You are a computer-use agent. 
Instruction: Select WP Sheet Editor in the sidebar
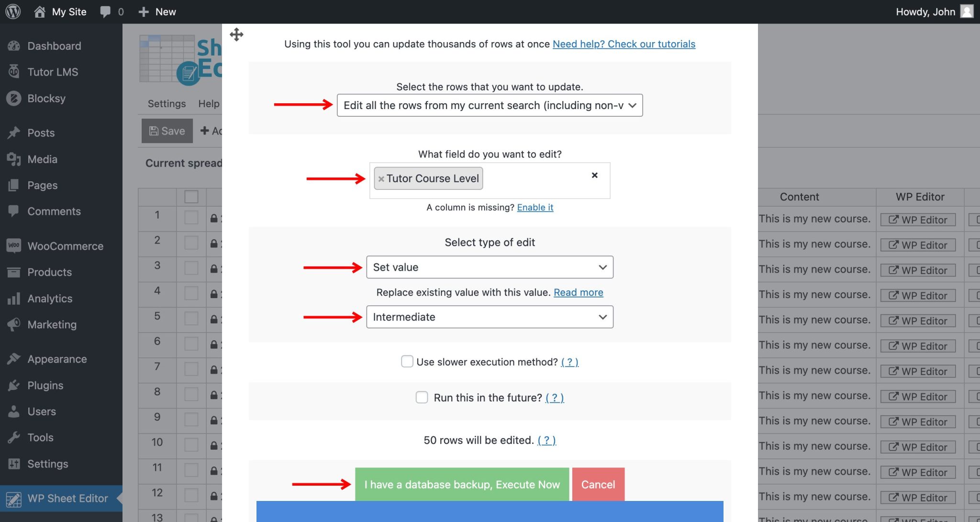[x=67, y=498]
